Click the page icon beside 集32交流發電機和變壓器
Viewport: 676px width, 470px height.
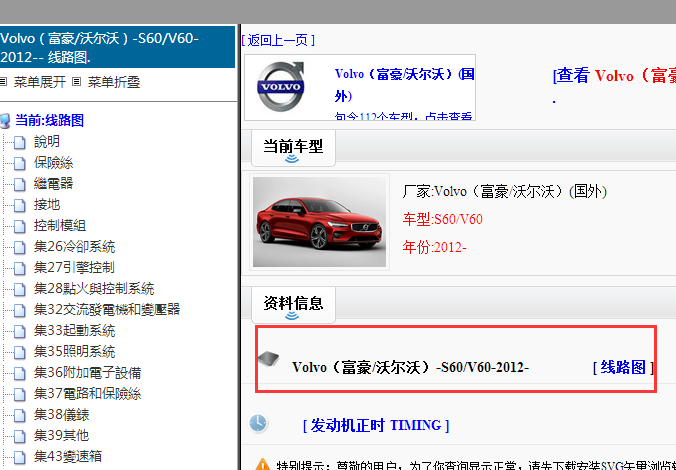click(19, 310)
